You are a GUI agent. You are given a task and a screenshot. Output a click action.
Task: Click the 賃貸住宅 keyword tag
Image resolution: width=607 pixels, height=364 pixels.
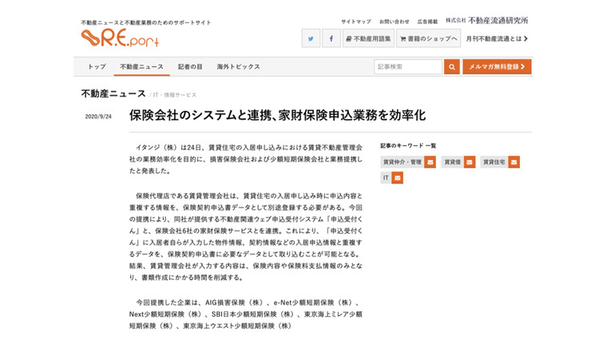coord(494,162)
